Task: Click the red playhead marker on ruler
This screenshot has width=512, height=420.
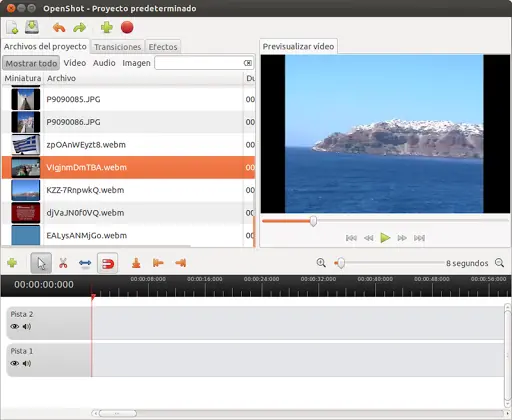Action: coord(93,296)
